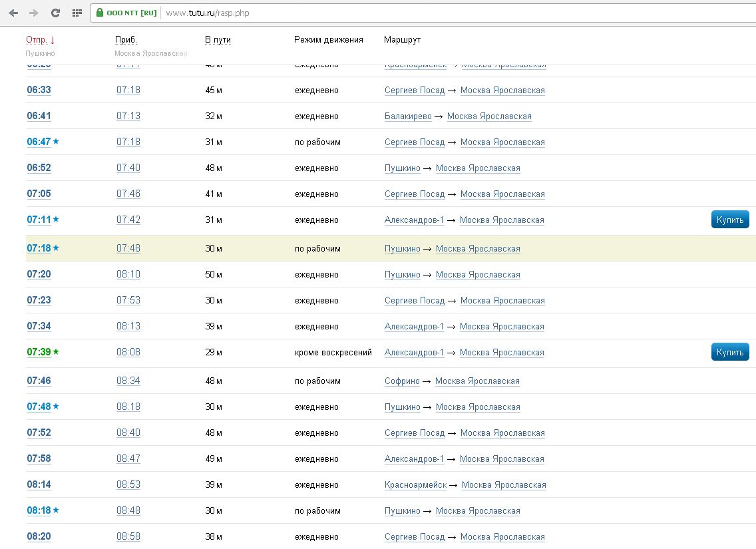Viewport: 756px width, 549px height.
Task: Open the 08:14 departure time link
Action: pyautogui.click(x=39, y=485)
